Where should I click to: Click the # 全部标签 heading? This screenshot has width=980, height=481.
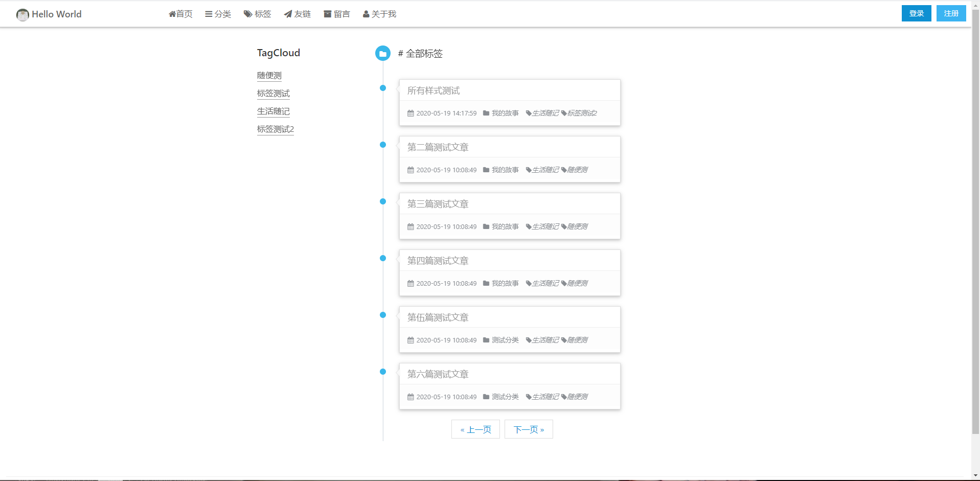click(x=420, y=53)
